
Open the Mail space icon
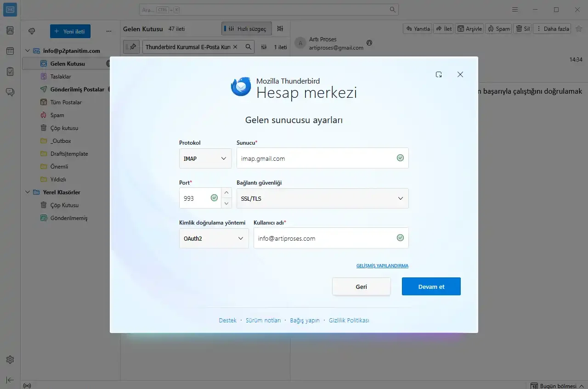[x=10, y=10]
